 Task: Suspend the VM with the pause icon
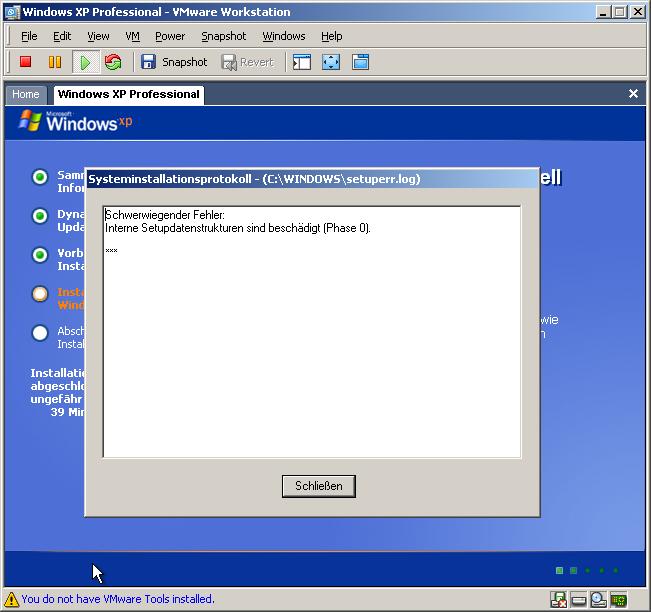55,62
